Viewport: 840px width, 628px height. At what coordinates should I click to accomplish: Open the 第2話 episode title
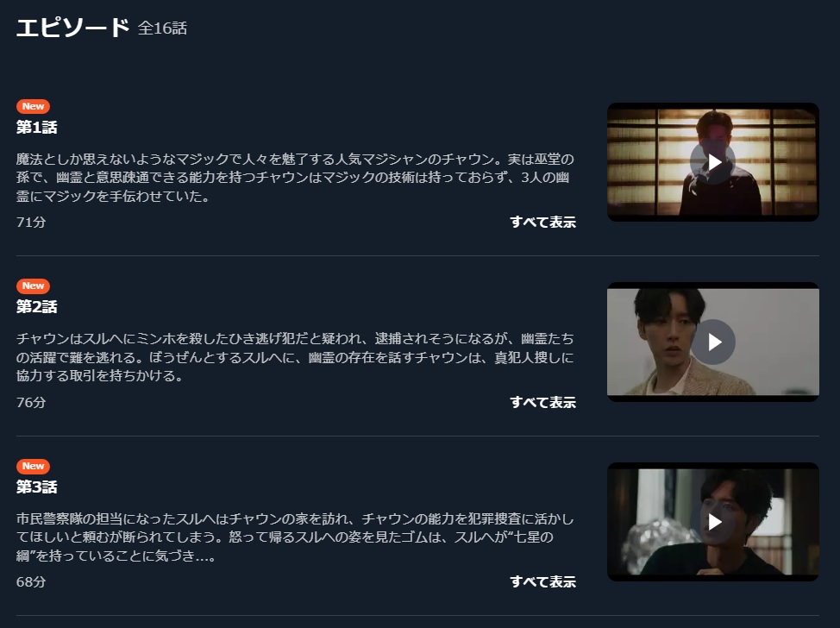pos(36,306)
